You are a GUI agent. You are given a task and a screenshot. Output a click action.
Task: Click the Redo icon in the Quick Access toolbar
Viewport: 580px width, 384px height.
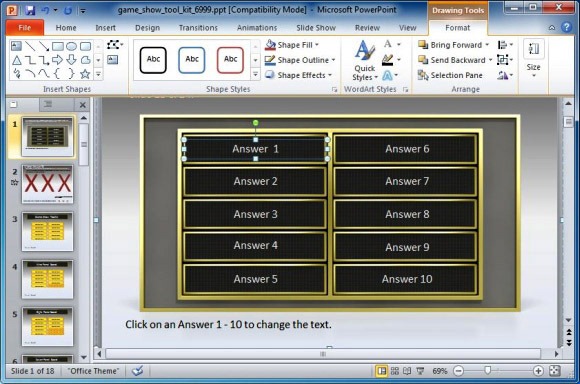68,10
